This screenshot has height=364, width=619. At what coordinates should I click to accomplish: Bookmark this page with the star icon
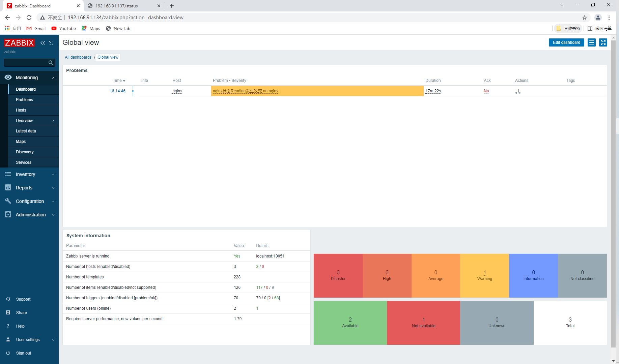(x=585, y=18)
